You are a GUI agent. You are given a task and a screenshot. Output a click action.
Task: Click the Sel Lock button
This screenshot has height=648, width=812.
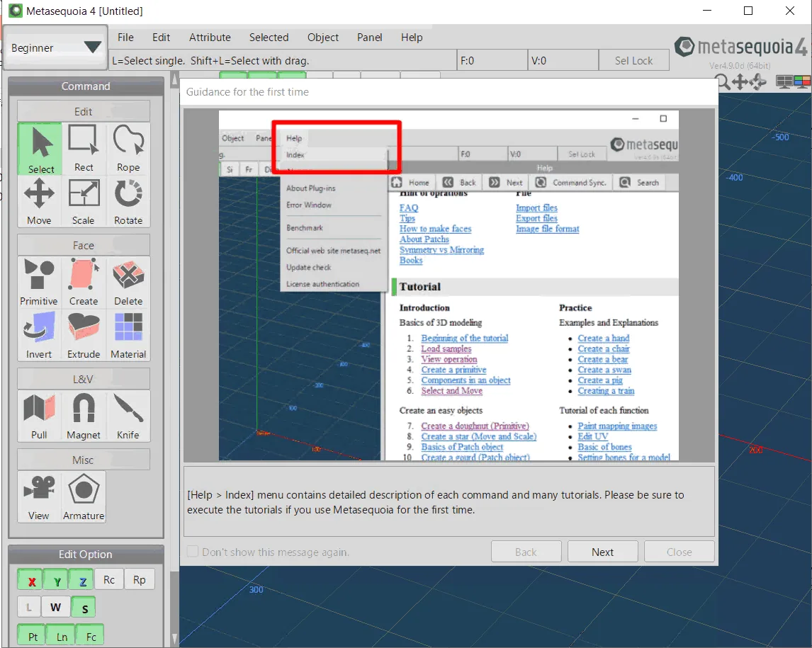pyautogui.click(x=633, y=61)
